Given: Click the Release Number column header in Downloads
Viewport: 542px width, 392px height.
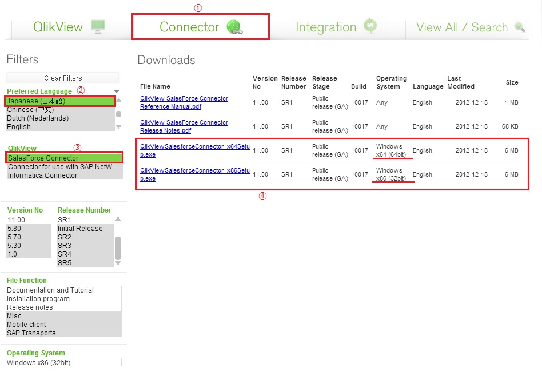Looking at the screenshot, I should [294, 82].
